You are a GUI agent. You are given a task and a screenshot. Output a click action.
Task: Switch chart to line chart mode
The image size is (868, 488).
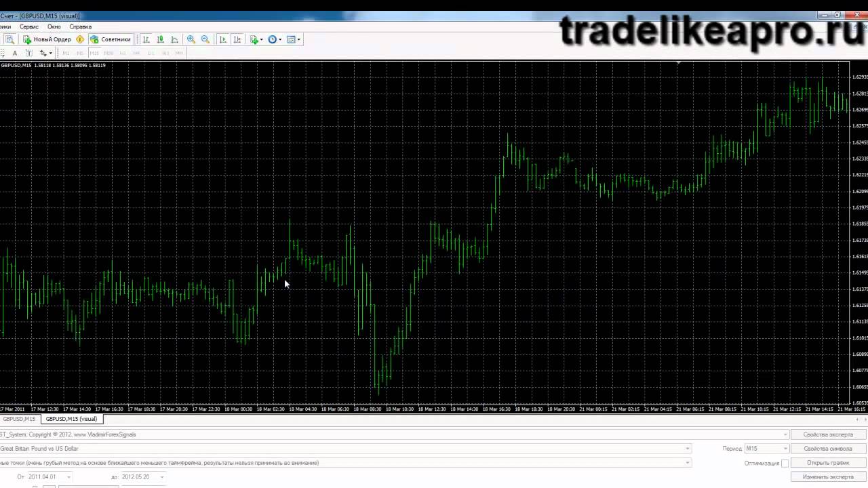(x=174, y=39)
